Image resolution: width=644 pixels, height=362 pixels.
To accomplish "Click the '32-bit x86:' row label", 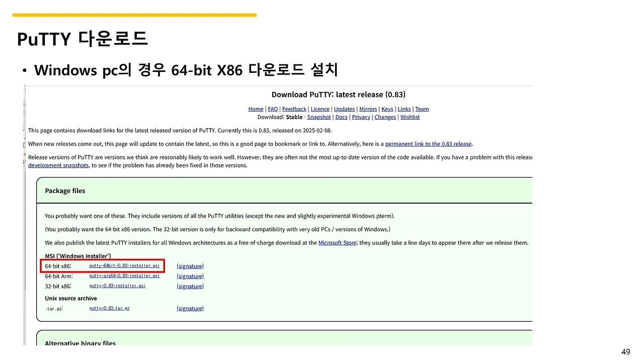I will click(x=58, y=286).
